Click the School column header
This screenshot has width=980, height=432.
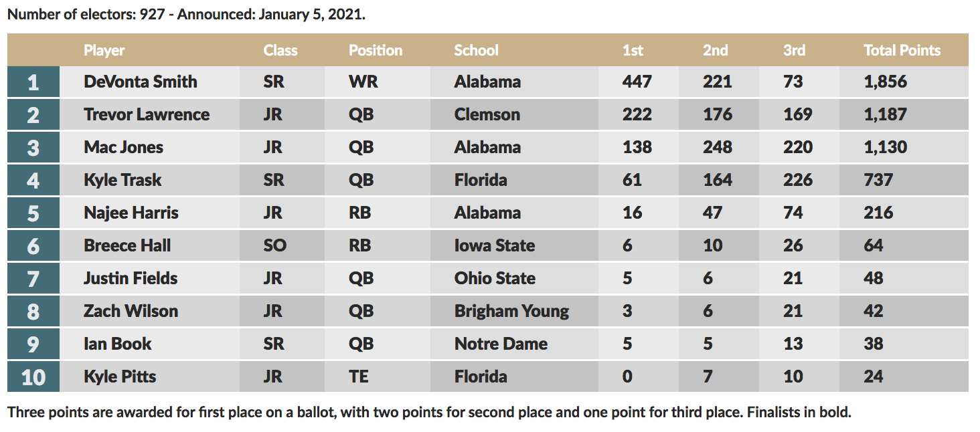pos(476,50)
